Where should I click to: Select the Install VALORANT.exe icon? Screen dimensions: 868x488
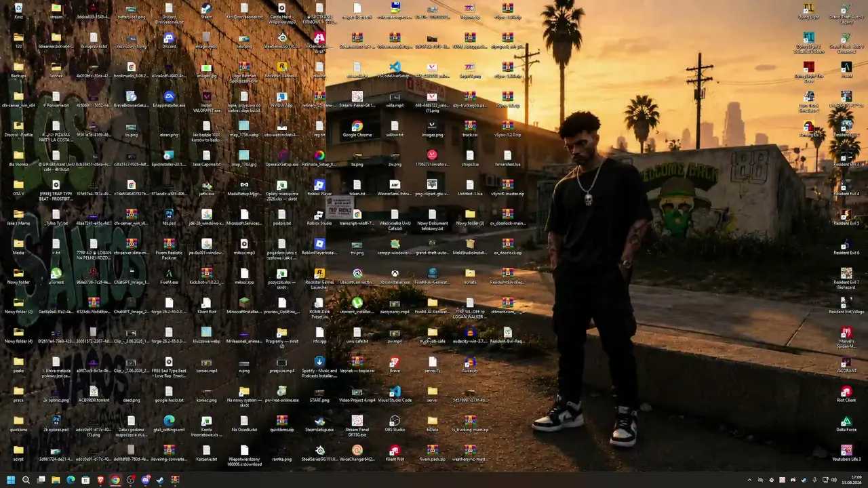[x=207, y=102]
